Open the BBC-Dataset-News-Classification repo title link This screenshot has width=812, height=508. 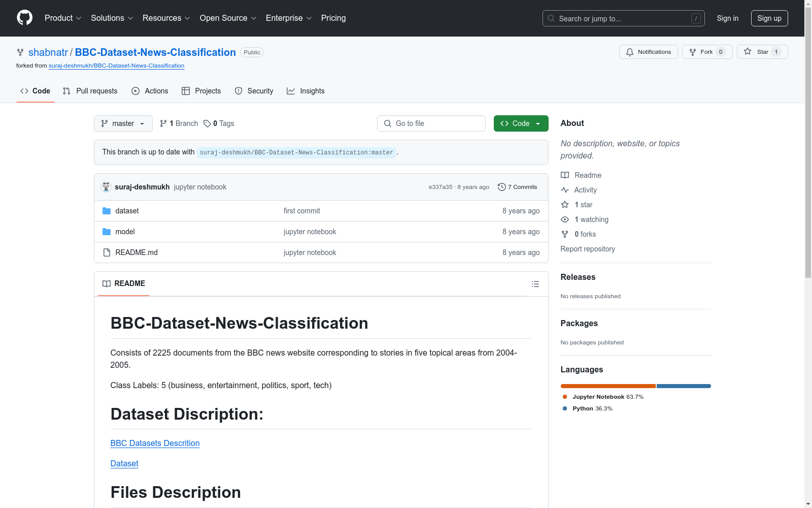(155, 52)
